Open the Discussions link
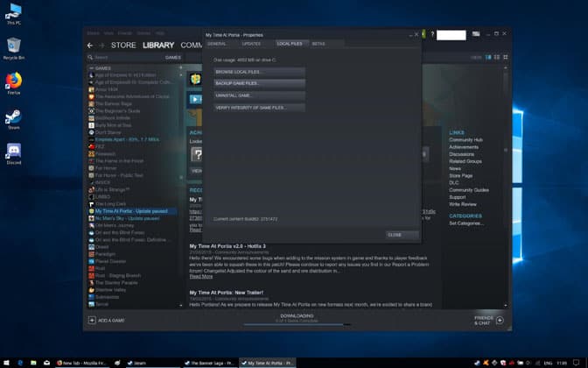This screenshot has height=368, width=588. [x=462, y=154]
